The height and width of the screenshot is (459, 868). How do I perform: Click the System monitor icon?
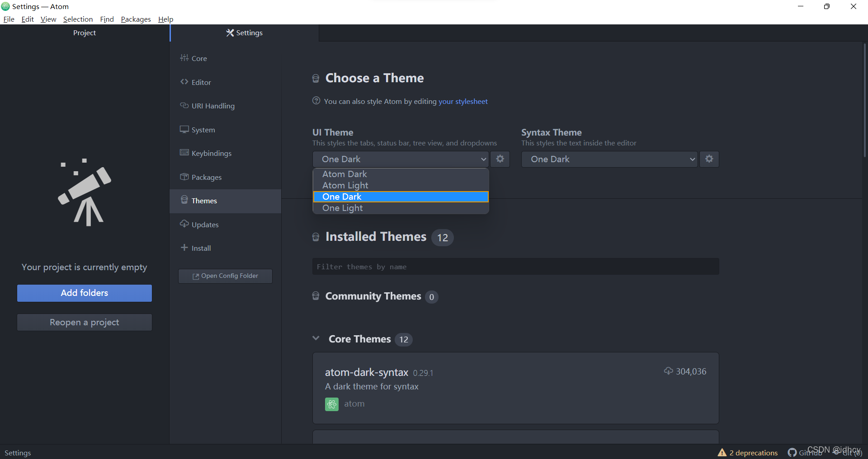point(184,129)
